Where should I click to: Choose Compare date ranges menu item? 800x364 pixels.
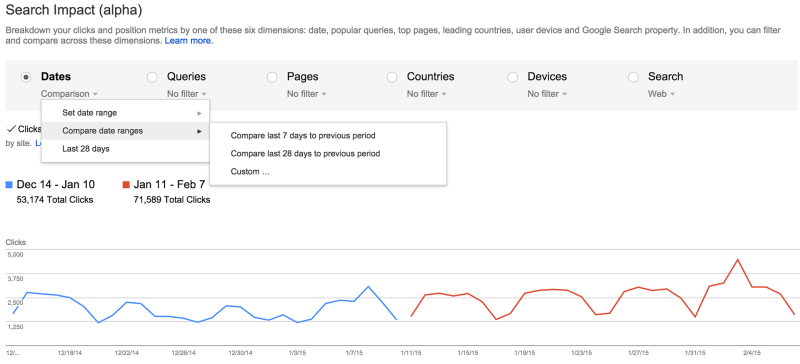click(x=126, y=131)
